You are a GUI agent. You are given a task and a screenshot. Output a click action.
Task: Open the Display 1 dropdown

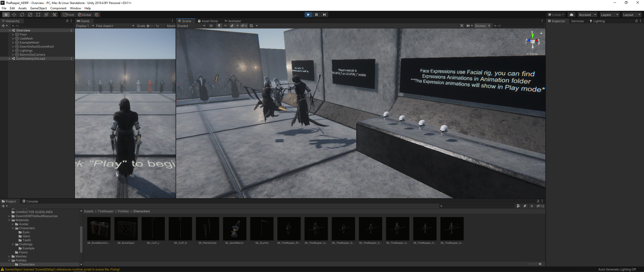85,26
